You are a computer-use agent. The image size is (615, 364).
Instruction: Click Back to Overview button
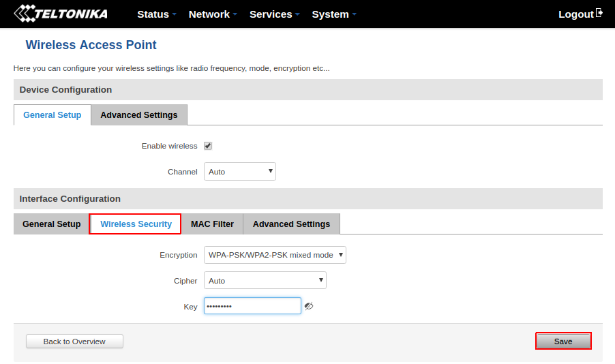click(x=74, y=342)
